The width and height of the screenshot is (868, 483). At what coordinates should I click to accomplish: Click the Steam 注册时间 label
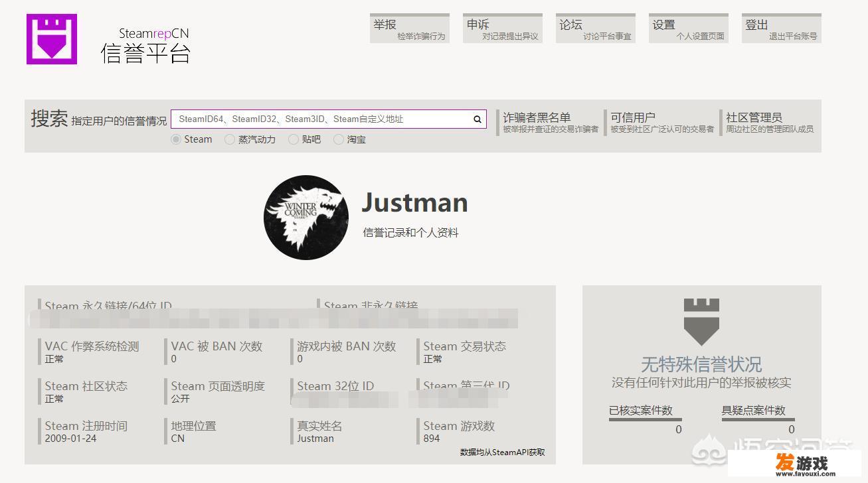[x=86, y=426]
